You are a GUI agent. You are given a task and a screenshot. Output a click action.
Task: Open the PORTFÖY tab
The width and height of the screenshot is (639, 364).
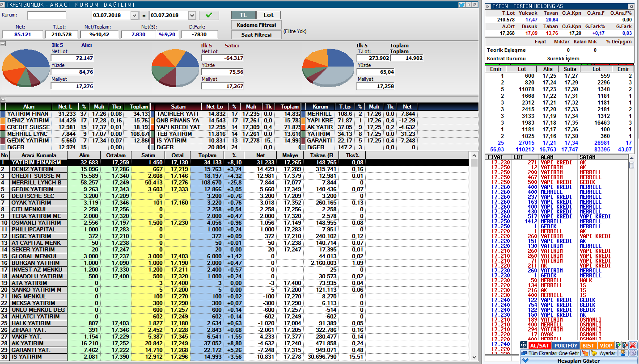point(566,346)
